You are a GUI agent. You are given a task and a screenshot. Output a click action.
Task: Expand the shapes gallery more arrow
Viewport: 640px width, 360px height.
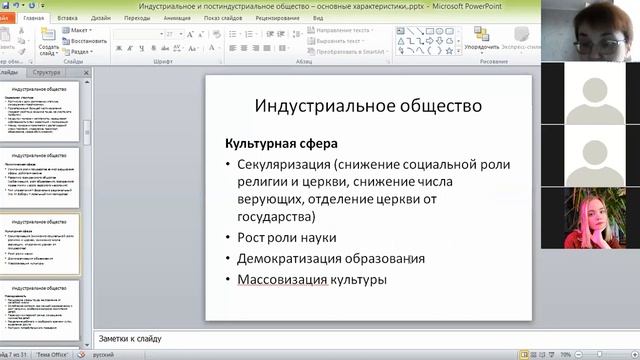click(x=459, y=51)
